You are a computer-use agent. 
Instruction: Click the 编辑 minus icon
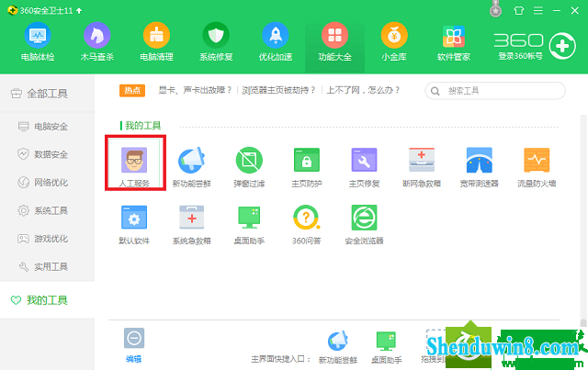134,338
